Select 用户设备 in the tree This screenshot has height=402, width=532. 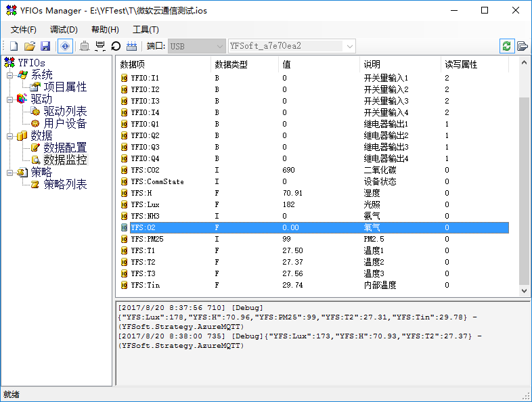pyautogui.click(x=65, y=124)
